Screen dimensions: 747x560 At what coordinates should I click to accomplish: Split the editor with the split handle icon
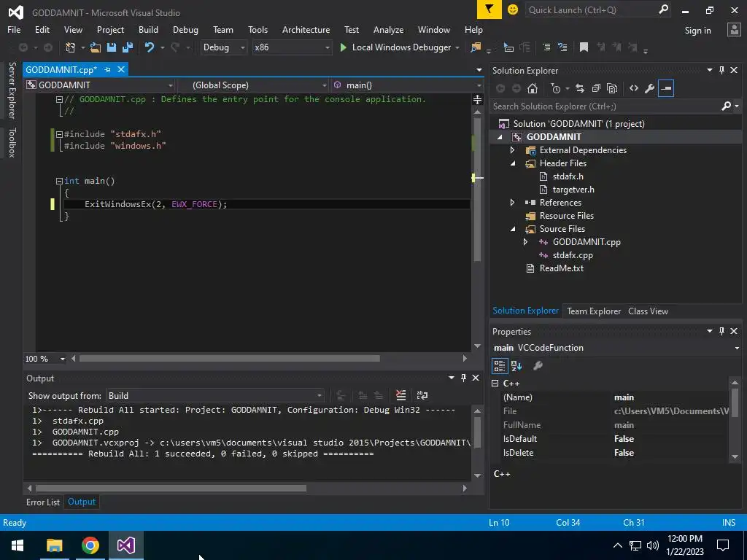click(x=477, y=99)
